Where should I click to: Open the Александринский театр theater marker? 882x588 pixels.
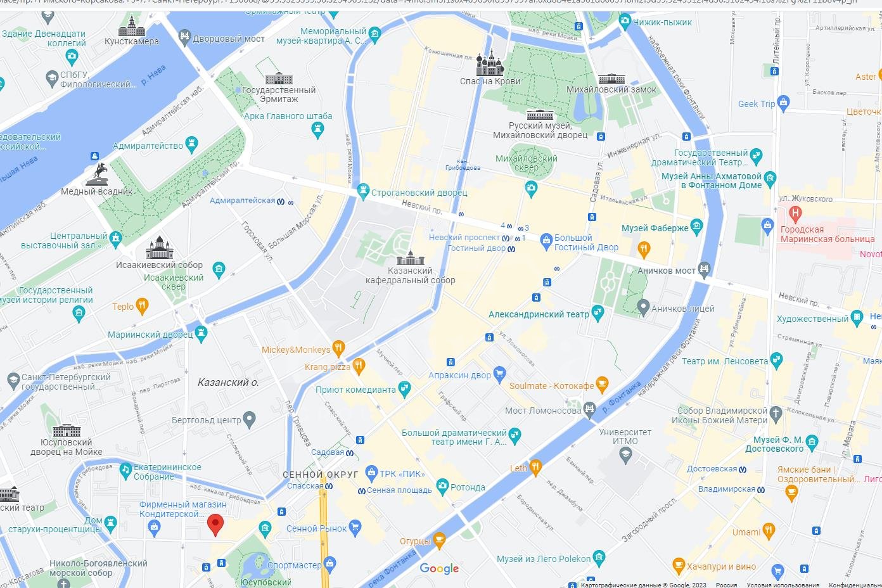click(x=598, y=312)
